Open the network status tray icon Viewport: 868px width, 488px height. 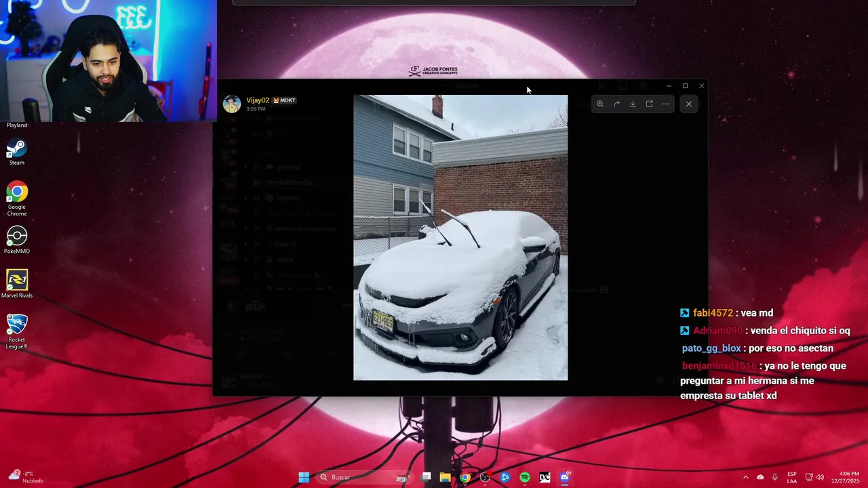(809, 477)
